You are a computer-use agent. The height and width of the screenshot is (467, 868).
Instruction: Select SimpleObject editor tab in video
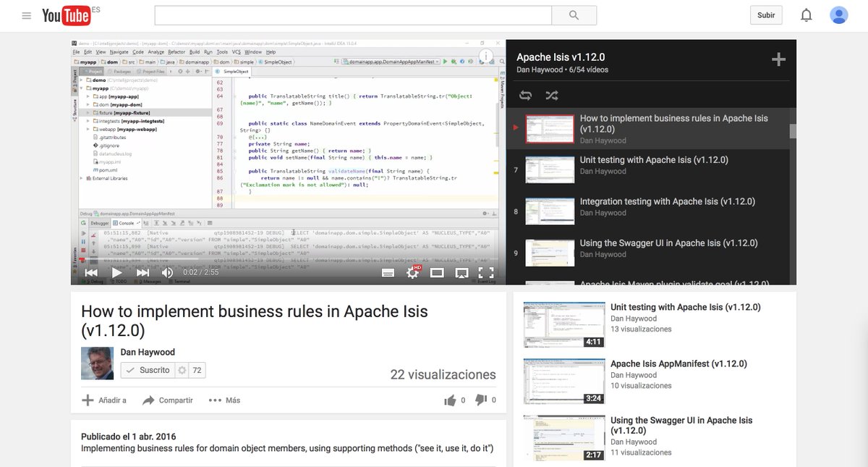coord(233,72)
